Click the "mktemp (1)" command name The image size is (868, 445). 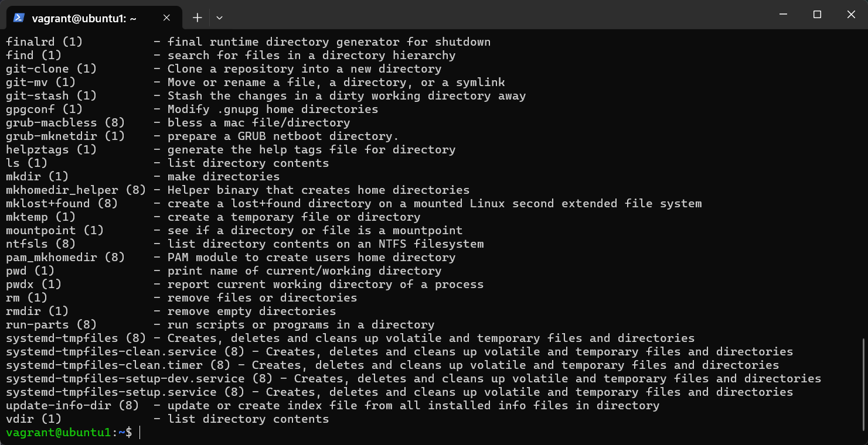click(x=41, y=217)
